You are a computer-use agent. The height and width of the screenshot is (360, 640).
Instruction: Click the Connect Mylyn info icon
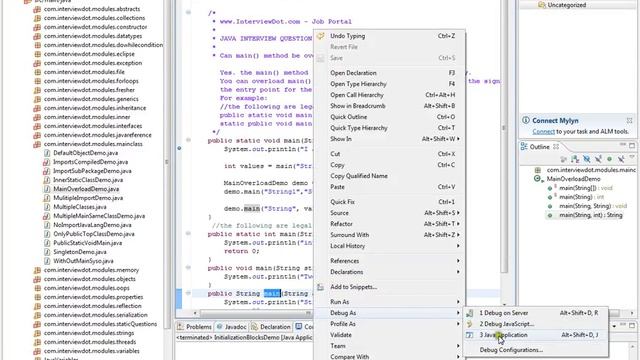(526, 120)
